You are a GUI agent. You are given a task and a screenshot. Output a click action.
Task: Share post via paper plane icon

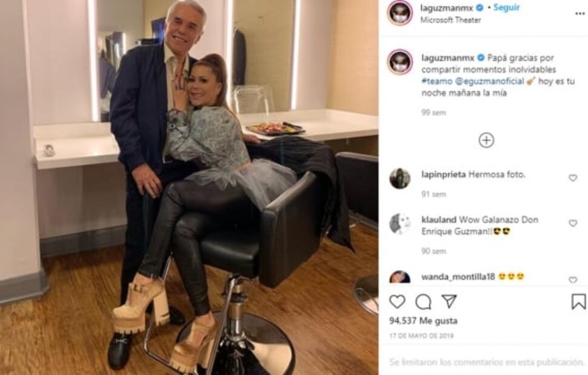pos(449,301)
